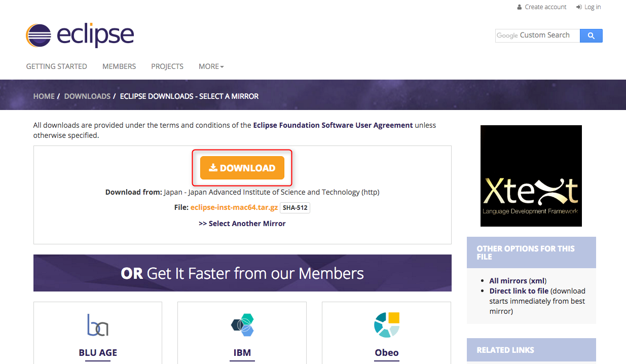The height and width of the screenshot is (364, 626).
Task: Open the Xtext advertisement image
Action: click(x=531, y=176)
